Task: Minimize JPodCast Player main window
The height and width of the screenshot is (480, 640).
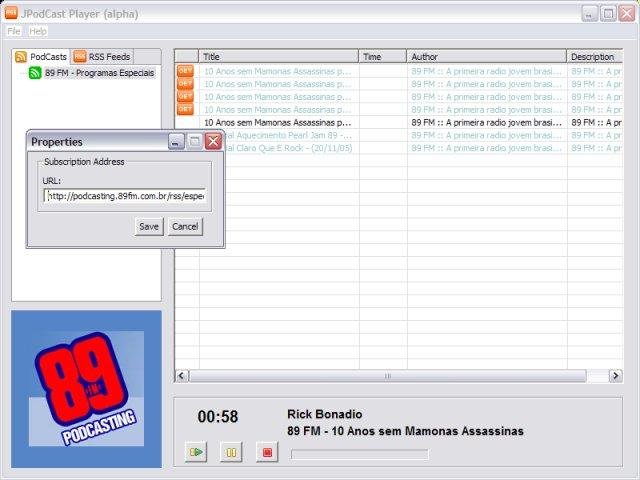Action: click(589, 14)
